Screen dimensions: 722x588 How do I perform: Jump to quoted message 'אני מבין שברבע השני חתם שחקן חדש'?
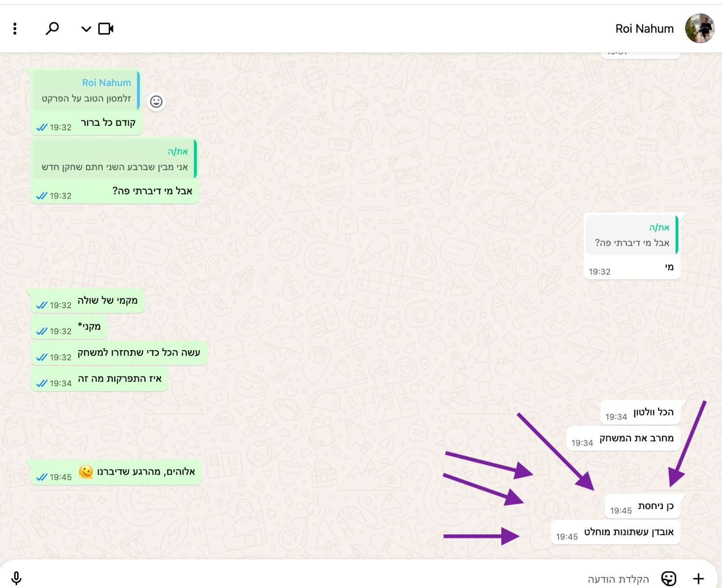(115, 159)
